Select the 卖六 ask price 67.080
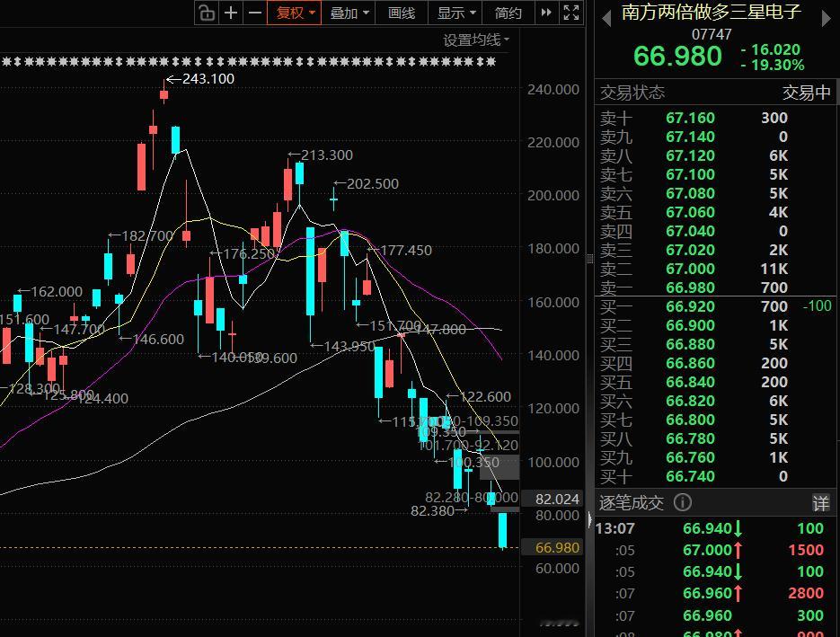The image size is (840, 637). pos(690,193)
